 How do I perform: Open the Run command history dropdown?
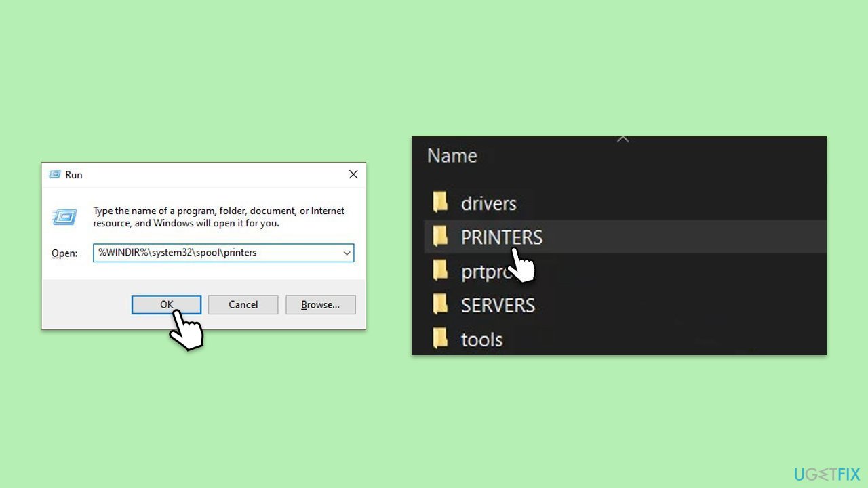[x=347, y=253]
